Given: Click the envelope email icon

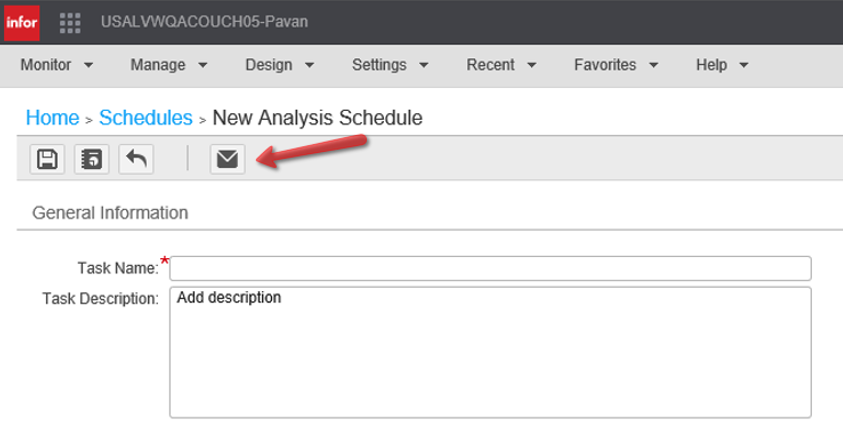Looking at the screenshot, I should pyautogui.click(x=227, y=159).
